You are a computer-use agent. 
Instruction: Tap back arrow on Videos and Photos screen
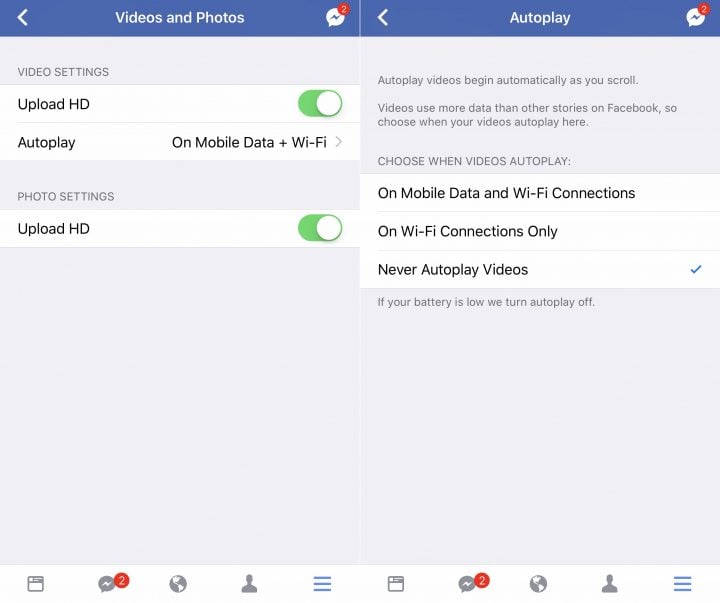coord(22,17)
